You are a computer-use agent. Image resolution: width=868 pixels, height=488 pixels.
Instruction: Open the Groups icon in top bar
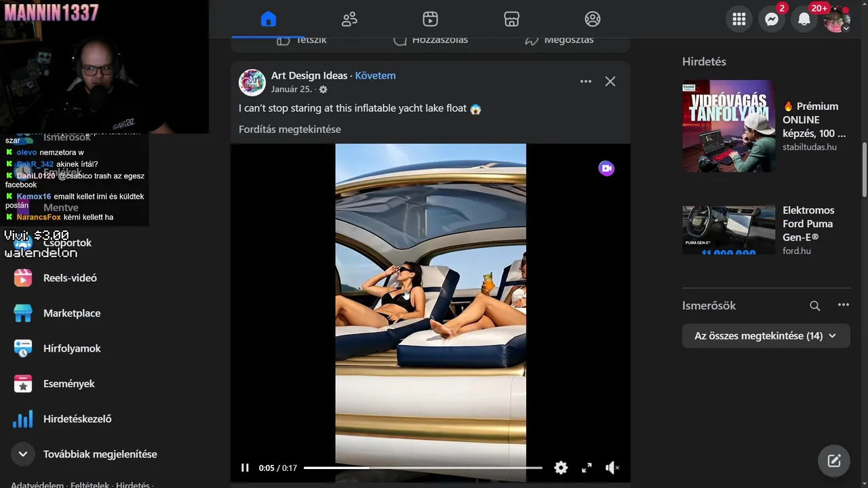(x=592, y=19)
